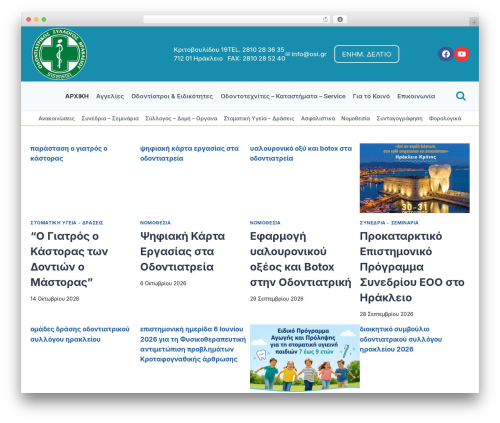
Task: Reload page with browser refresh icon
Action: coord(325,20)
